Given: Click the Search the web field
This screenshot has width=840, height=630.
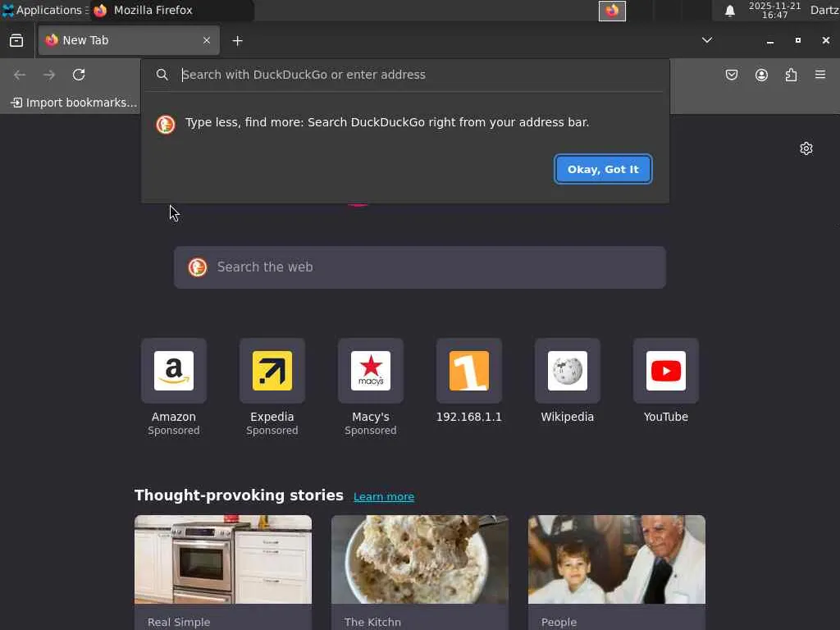Looking at the screenshot, I should pos(420,267).
